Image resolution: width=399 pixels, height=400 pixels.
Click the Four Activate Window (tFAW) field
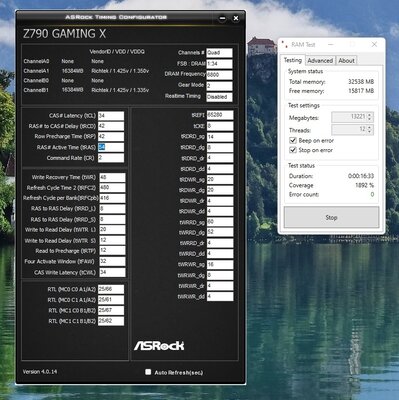pyautogui.click(x=112, y=261)
